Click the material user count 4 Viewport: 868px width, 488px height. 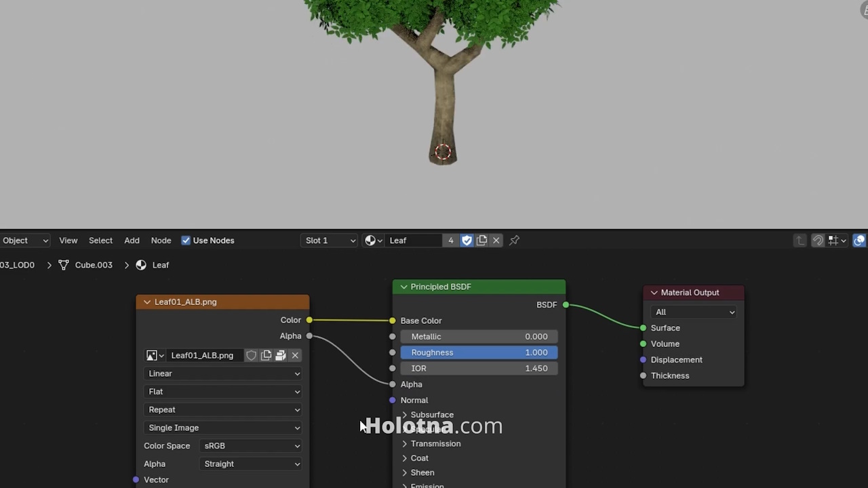coord(451,240)
